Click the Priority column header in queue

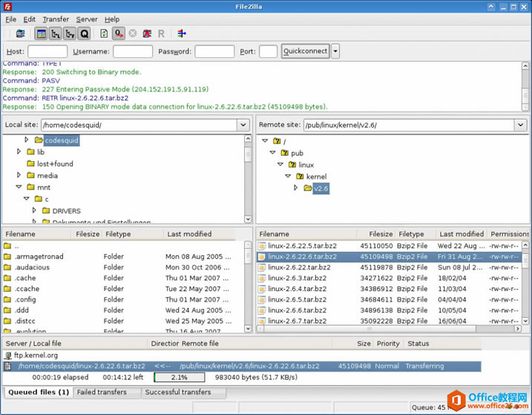388,344
